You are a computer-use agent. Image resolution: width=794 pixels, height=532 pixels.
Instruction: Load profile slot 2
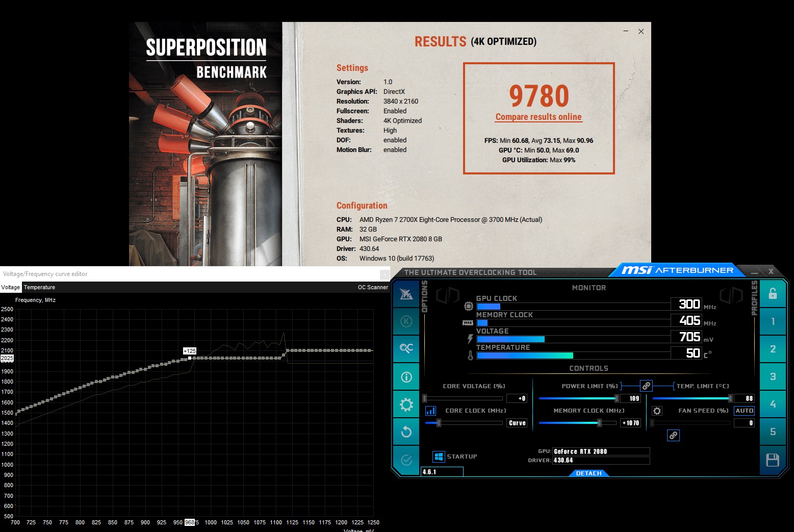(773, 349)
